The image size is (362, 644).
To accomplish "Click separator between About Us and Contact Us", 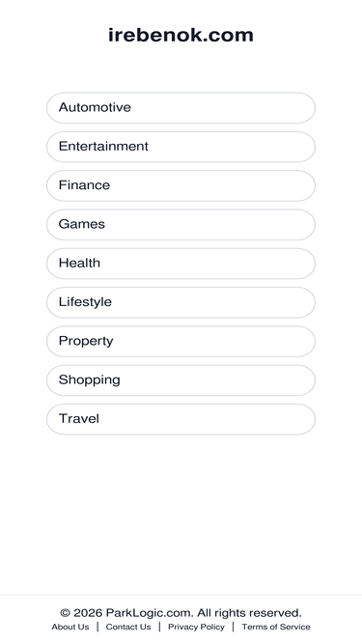I will point(97,627).
